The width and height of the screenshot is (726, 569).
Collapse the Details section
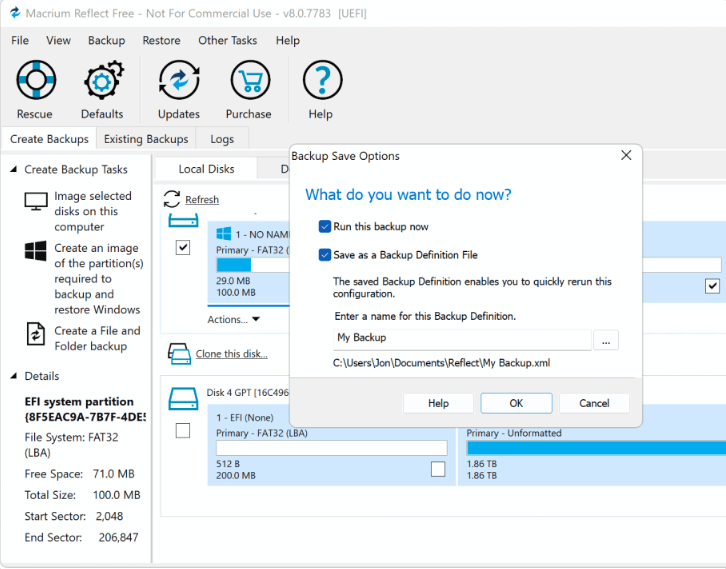click(x=13, y=376)
